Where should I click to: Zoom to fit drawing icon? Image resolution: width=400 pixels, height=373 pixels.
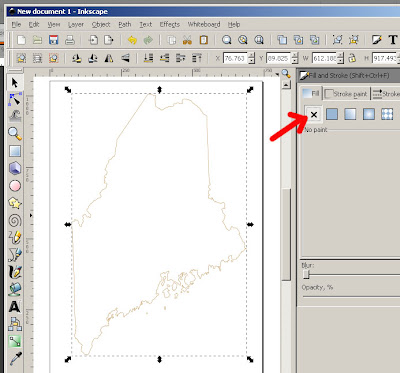point(243,40)
